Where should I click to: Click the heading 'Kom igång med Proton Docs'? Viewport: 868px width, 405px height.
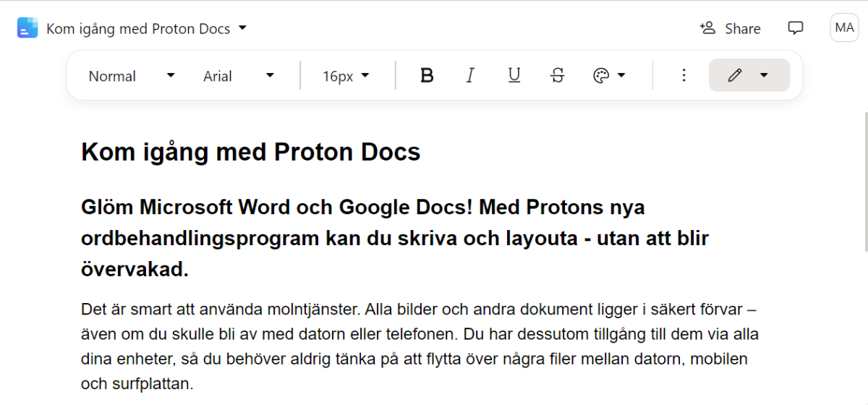pyautogui.click(x=250, y=152)
